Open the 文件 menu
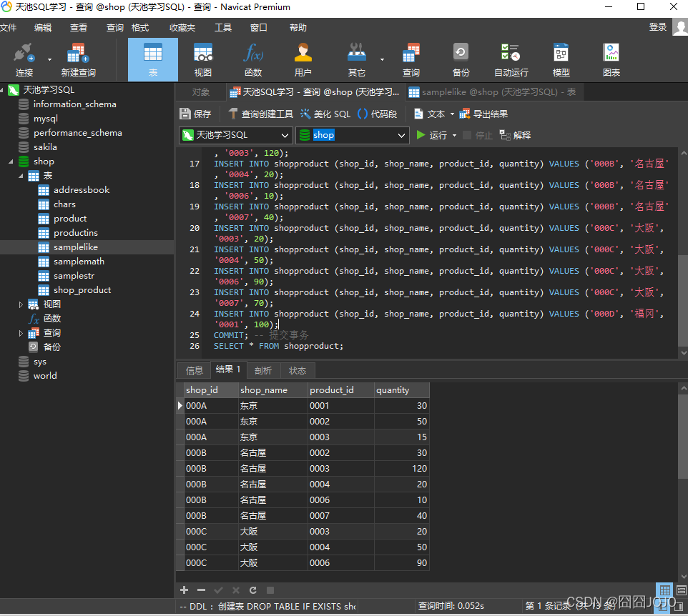Screen dimensions: 688x616 (x=8, y=28)
